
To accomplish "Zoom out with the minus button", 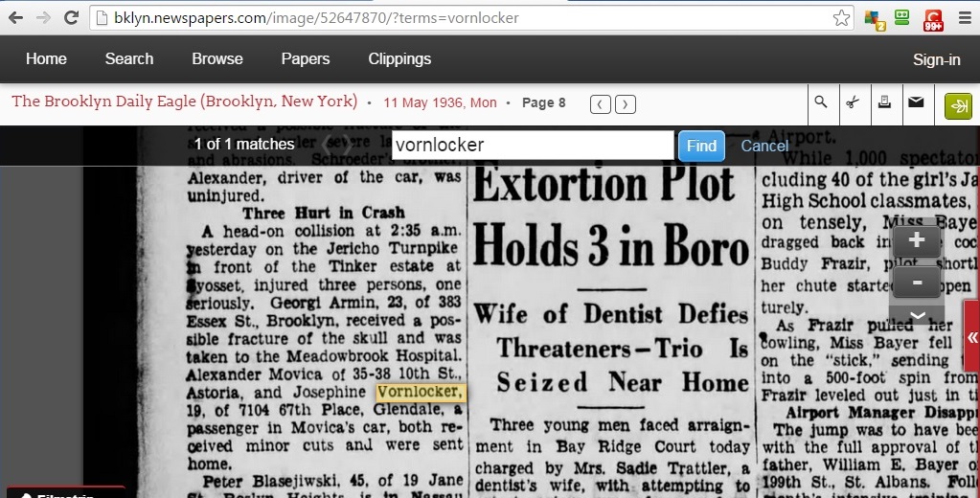I will coord(916,283).
